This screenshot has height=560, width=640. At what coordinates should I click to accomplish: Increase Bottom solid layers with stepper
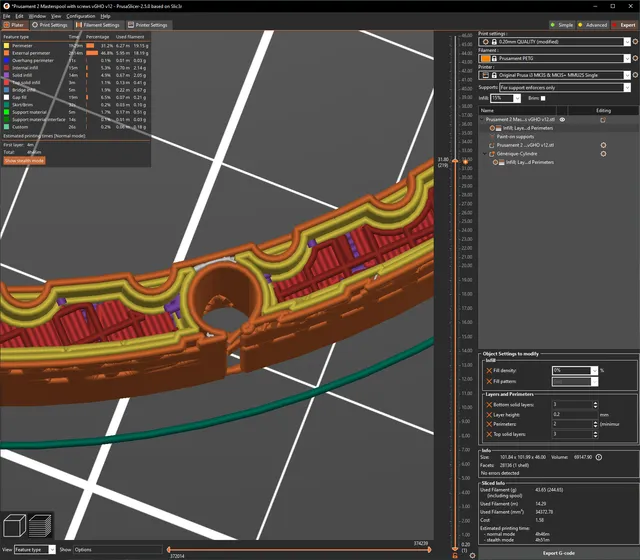click(x=595, y=403)
